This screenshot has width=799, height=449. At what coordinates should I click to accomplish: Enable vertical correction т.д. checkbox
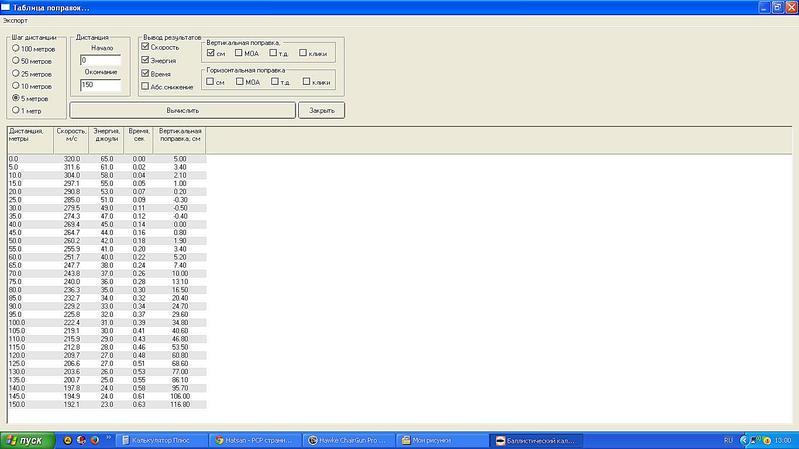(273, 52)
